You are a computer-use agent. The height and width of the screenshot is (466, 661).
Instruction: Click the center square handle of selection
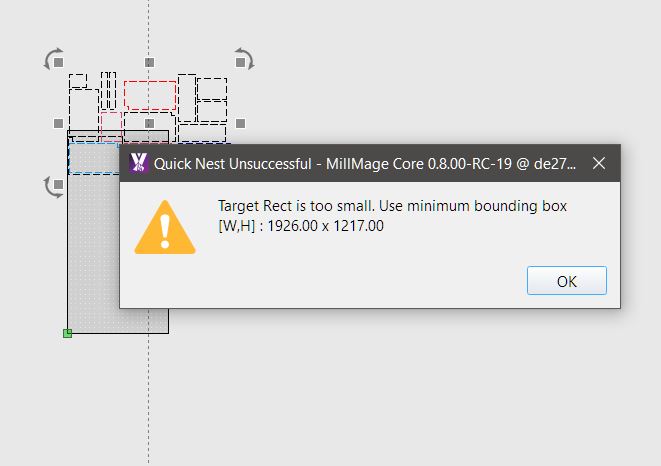149,123
